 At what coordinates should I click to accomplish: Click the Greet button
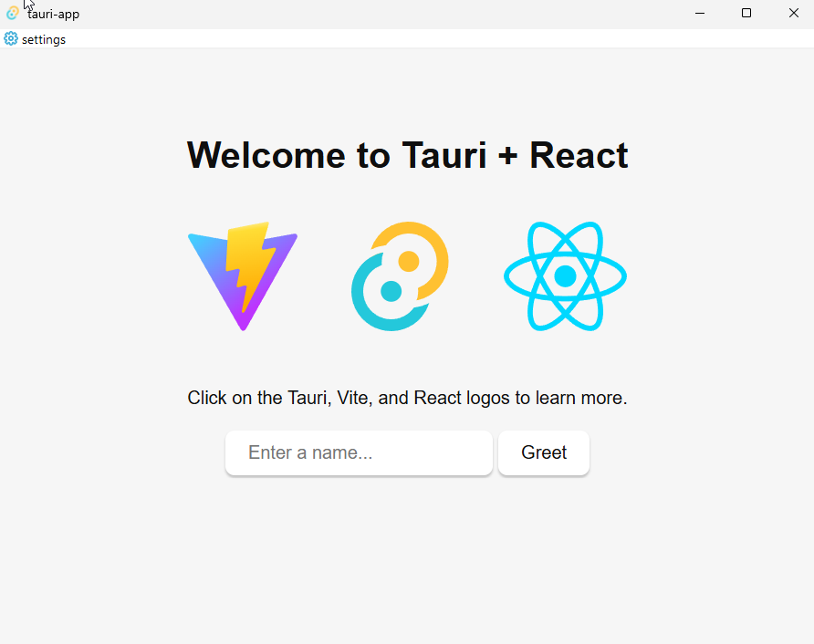pos(544,452)
